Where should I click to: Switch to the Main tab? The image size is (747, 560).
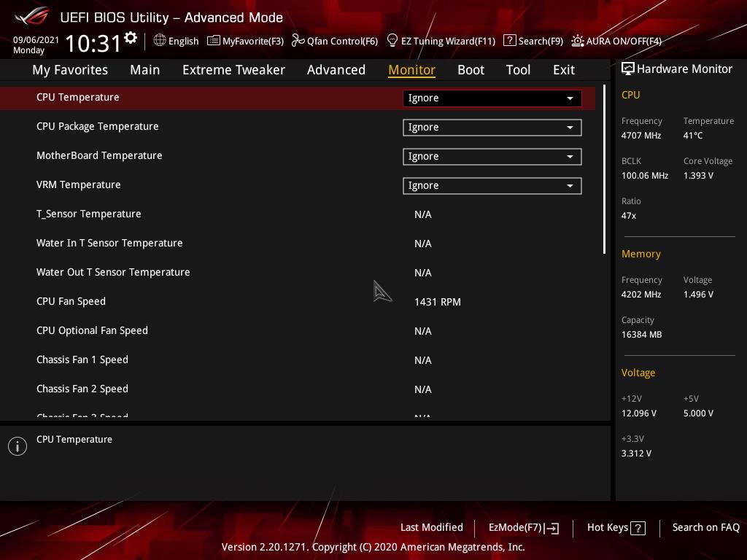(145, 70)
